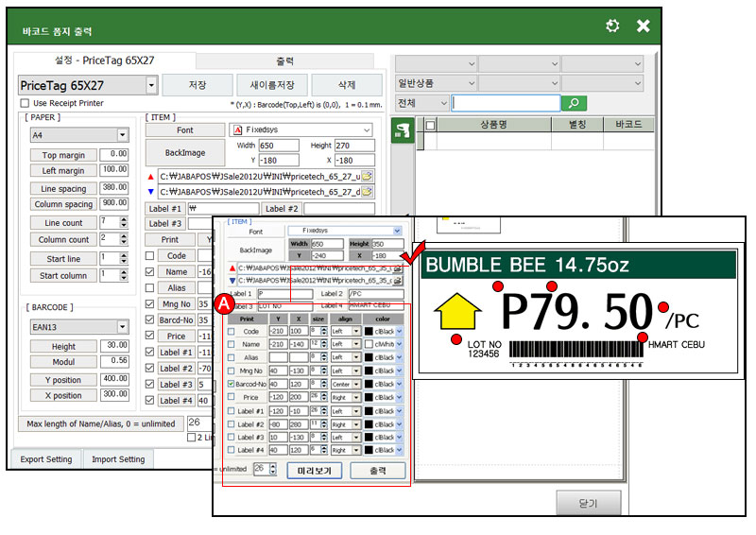This screenshot has height=535, width=756.
Task: Uncheck the Name print checkbox in main window
Action: [x=150, y=271]
